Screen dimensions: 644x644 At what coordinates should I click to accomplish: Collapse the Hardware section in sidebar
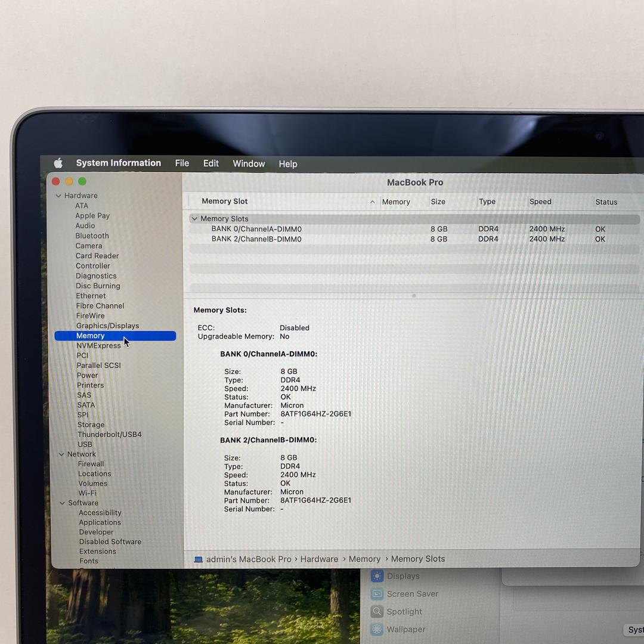pos(58,196)
